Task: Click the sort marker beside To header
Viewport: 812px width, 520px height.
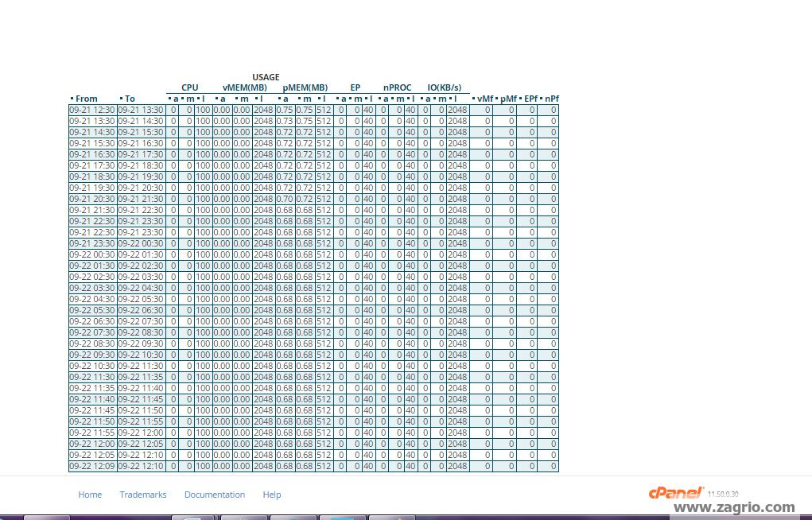Action: [x=120, y=99]
